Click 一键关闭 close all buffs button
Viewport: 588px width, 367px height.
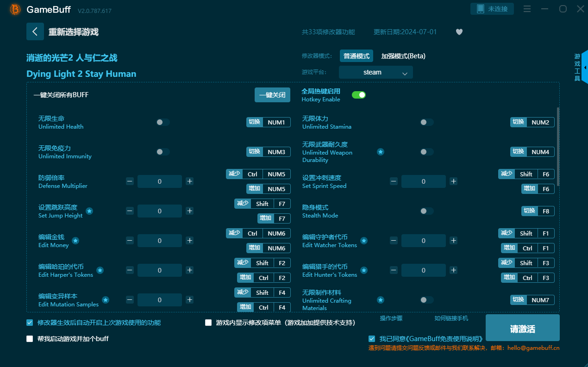[273, 95]
